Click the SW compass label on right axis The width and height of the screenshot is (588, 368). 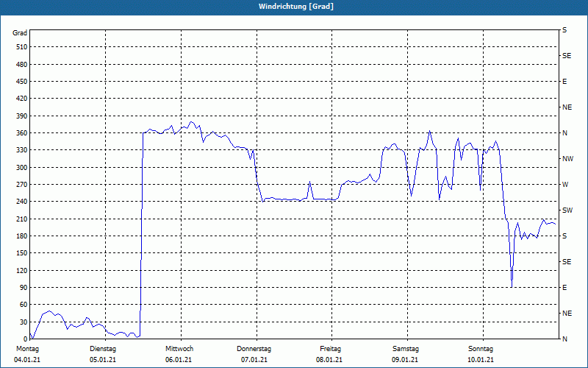tap(567, 210)
